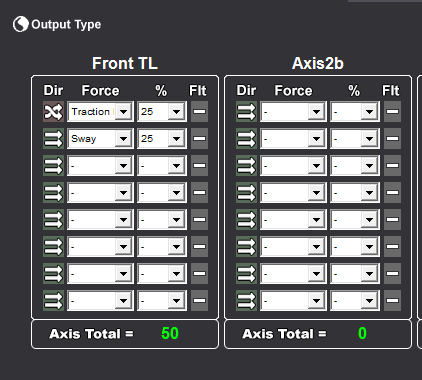Open Force dropdown in Axis2b second row
Image resolution: width=422 pixels, height=380 pixels.
pos(293,139)
